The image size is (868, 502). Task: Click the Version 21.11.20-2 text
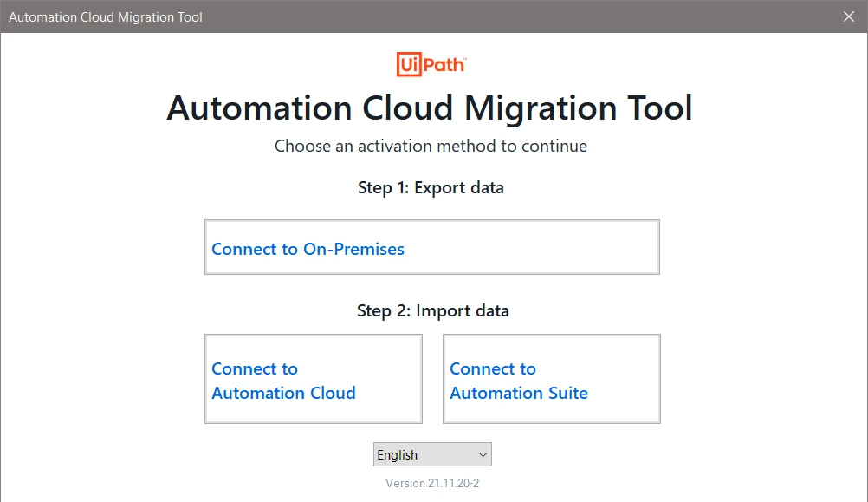(432, 483)
